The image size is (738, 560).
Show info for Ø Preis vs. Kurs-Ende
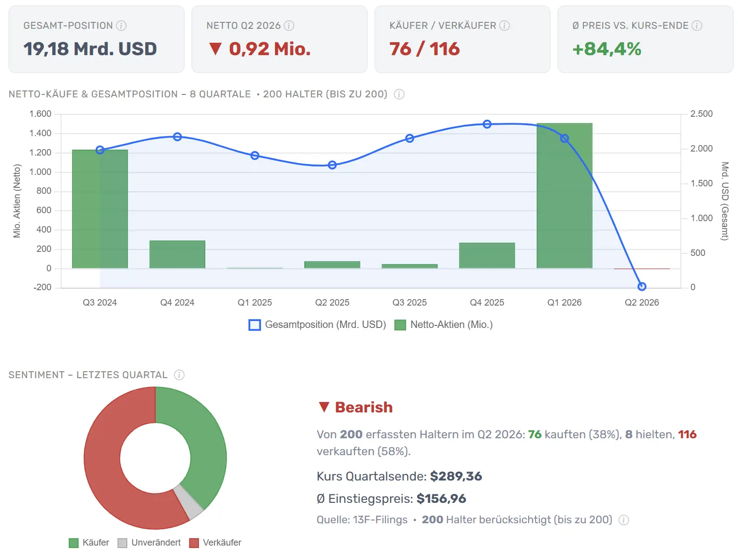(x=697, y=25)
